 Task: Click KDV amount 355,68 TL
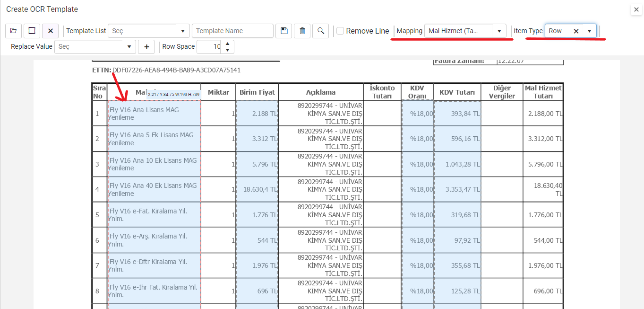coord(465,265)
